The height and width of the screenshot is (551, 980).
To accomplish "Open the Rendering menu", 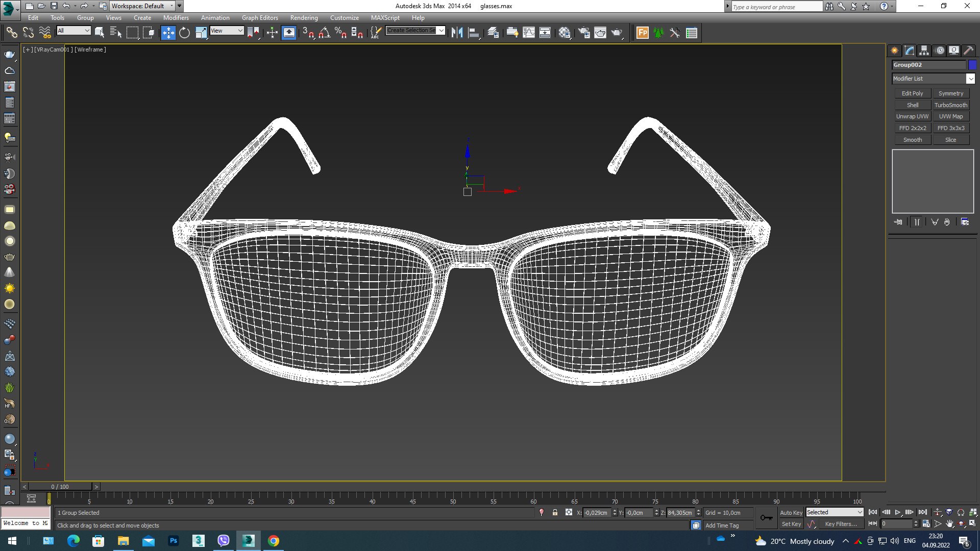I will (304, 18).
